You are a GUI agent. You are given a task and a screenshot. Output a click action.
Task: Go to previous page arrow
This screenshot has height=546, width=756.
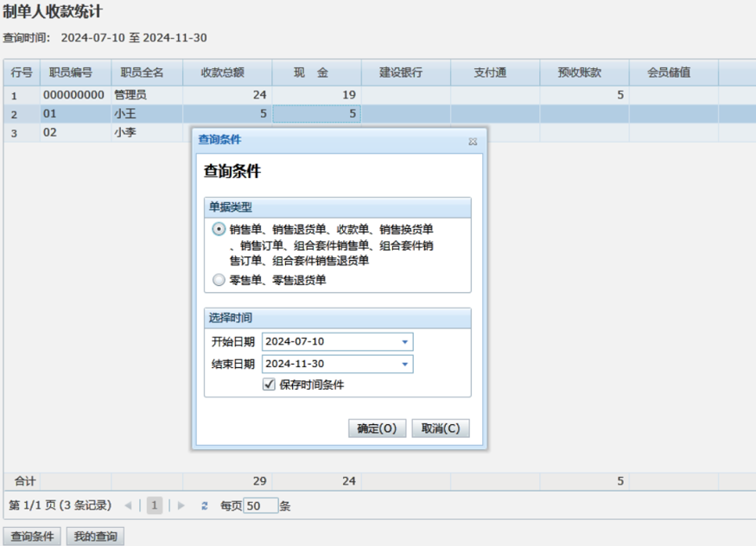(x=128, y=506)
